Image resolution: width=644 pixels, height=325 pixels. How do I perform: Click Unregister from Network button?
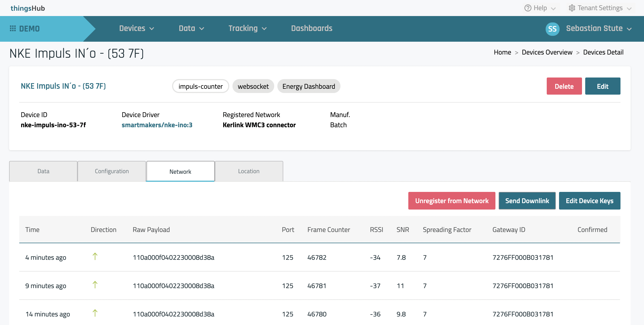click(452, 201)
